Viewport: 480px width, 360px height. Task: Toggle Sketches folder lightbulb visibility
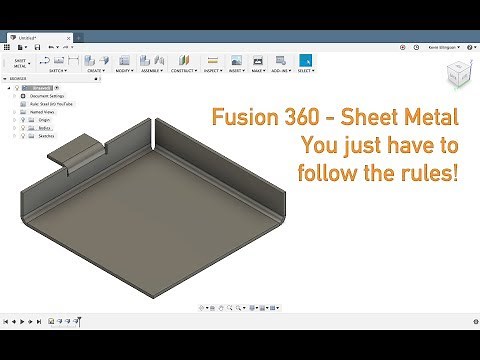tap(23, 136)
